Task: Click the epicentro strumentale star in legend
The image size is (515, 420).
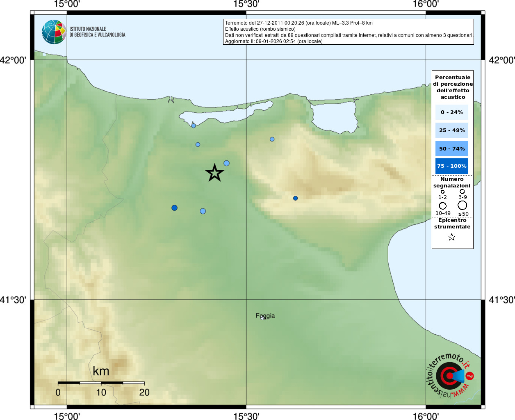Action: tap(452, 237)
